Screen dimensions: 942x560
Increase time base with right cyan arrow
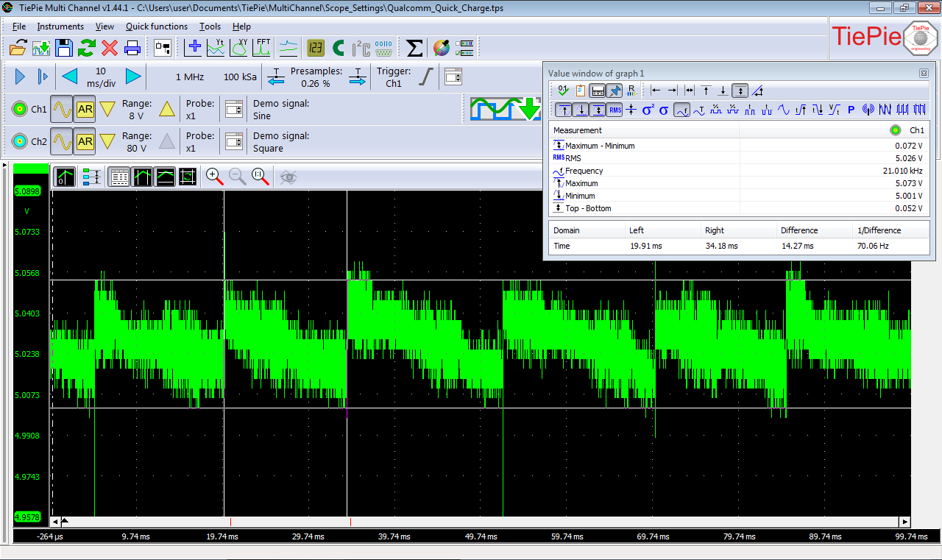click(x=133, y=76)
